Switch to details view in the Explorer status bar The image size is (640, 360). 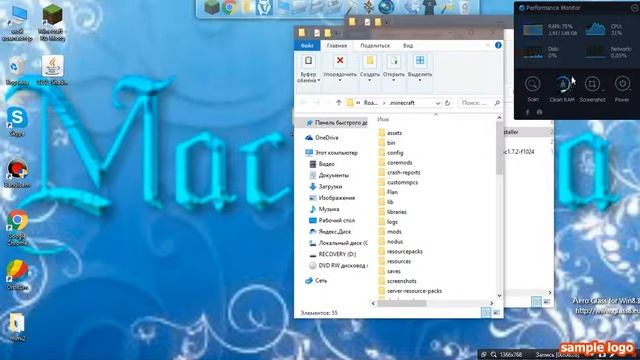pyautogui.click(x=486, y=313)
